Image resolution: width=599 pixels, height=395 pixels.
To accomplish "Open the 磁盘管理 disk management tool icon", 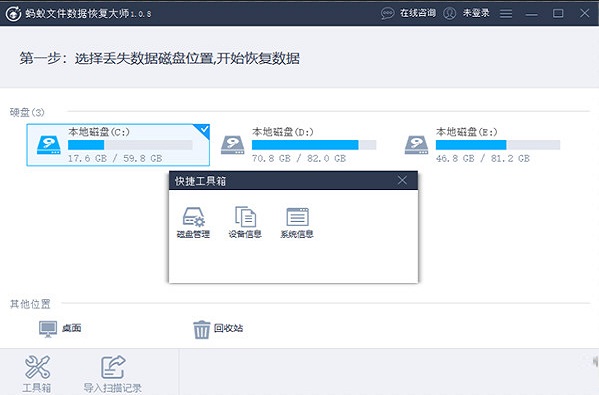I will [194, 217].
